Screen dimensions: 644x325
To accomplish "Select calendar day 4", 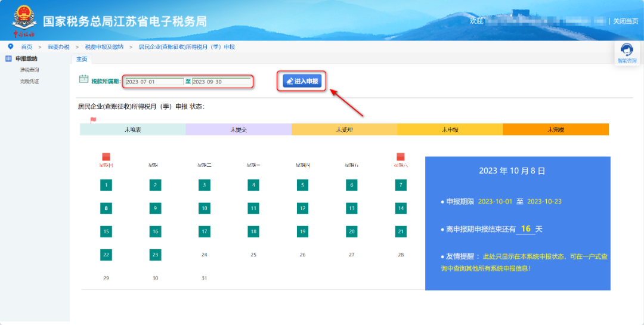I will point(253,185).
